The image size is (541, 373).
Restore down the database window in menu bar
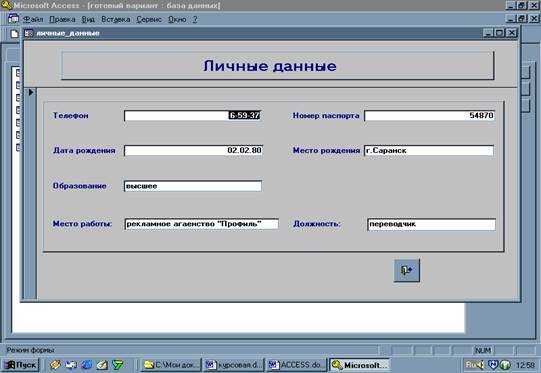(x=521, y=18)
